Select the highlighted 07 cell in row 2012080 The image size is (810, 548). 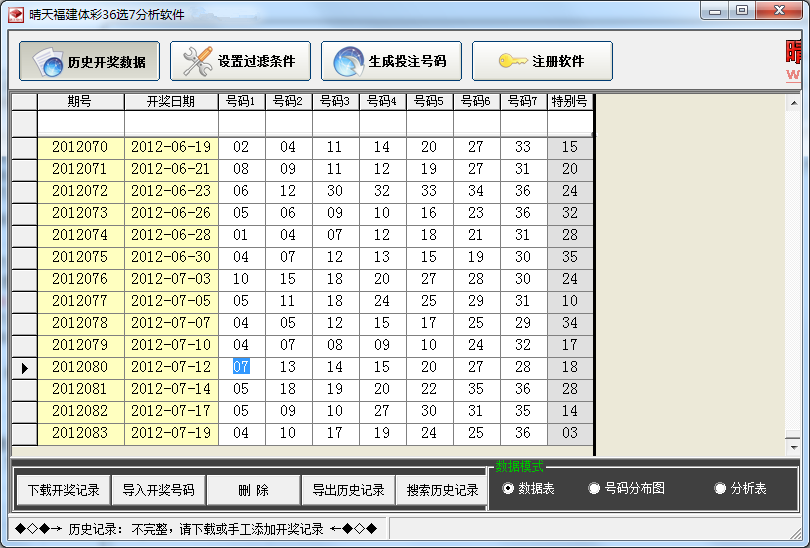pos(241,367)
